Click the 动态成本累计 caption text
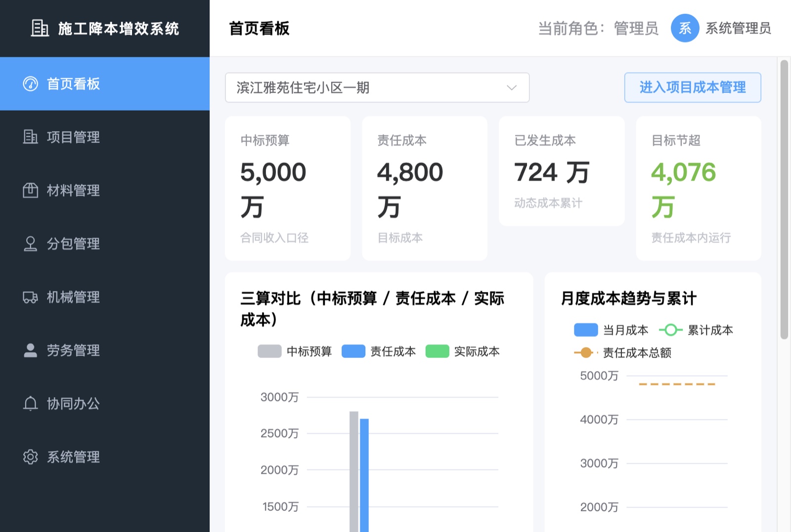The image size is (791, 532). pyautogui.click(x=548, y=203)
